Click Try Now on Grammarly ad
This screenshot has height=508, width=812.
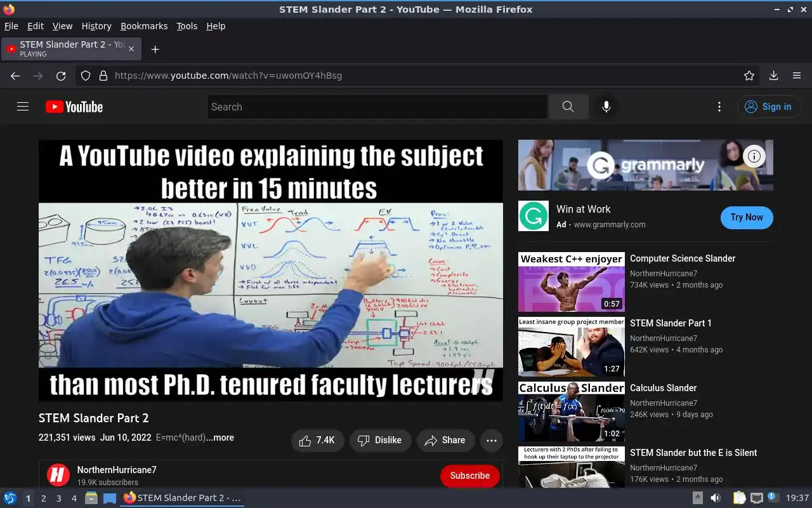coord(747,217)
